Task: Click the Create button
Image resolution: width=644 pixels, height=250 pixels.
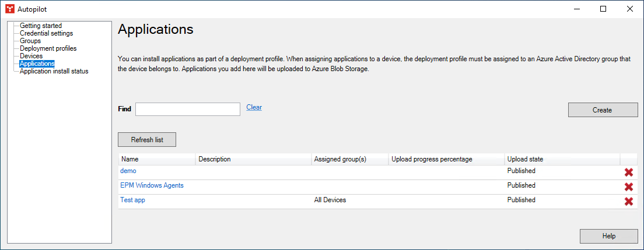Action: coord(602,110)
